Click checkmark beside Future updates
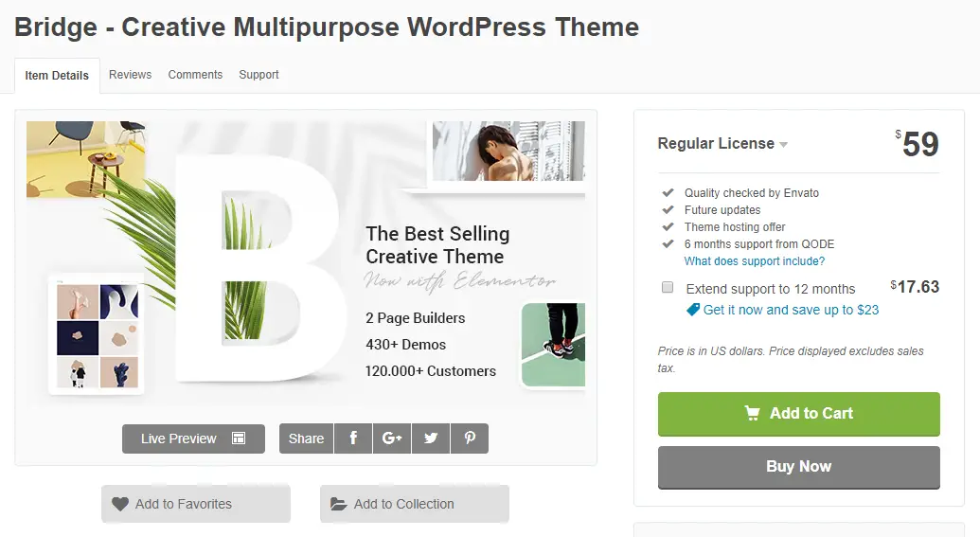The width and height of the screenshot is (980, 537). tap(668, 209)
